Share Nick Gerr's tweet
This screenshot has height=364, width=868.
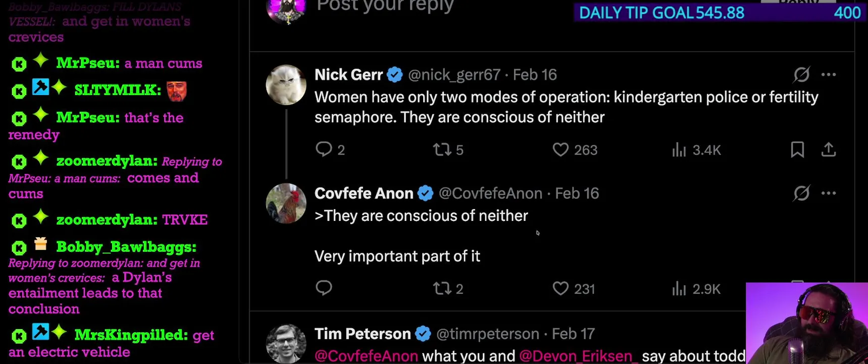[829, 150]
